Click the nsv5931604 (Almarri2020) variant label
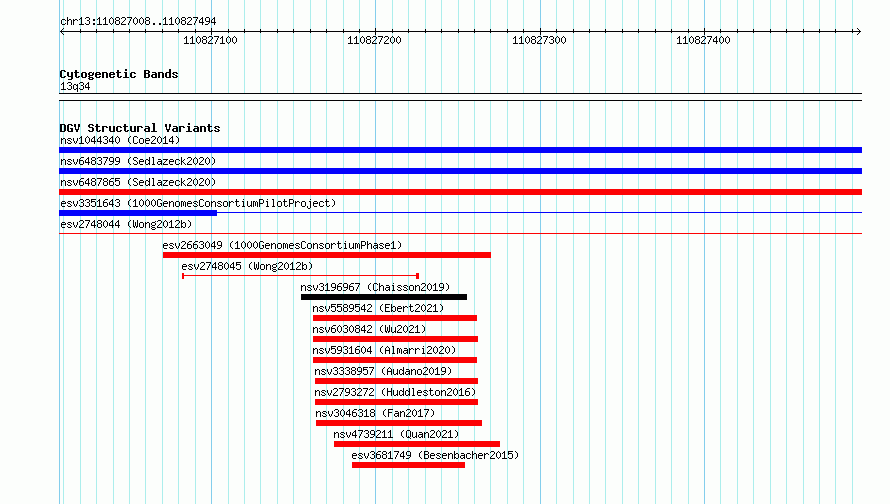Image resolution: width=890 pixels, height=504 pixels. (x=384, y=350)
